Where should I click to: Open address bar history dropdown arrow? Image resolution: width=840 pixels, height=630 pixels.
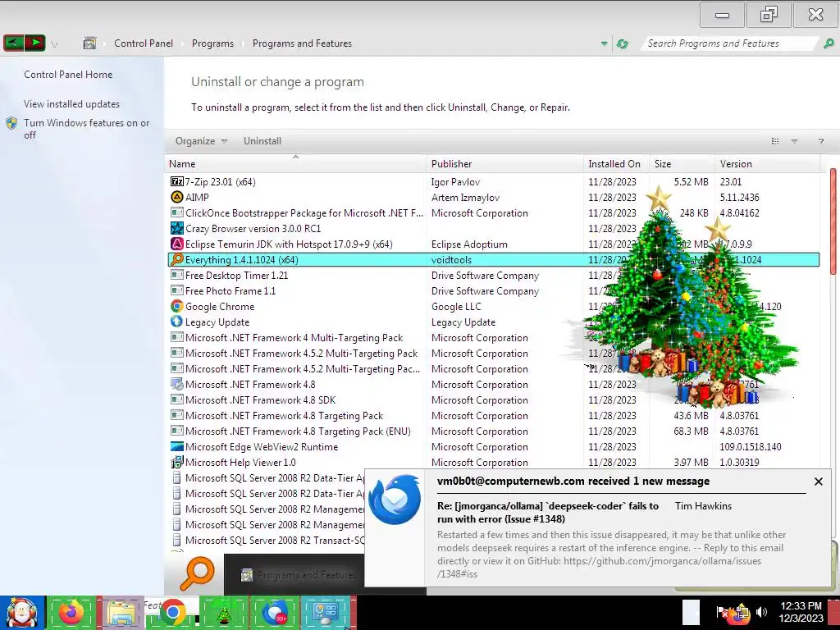point(605,44)
